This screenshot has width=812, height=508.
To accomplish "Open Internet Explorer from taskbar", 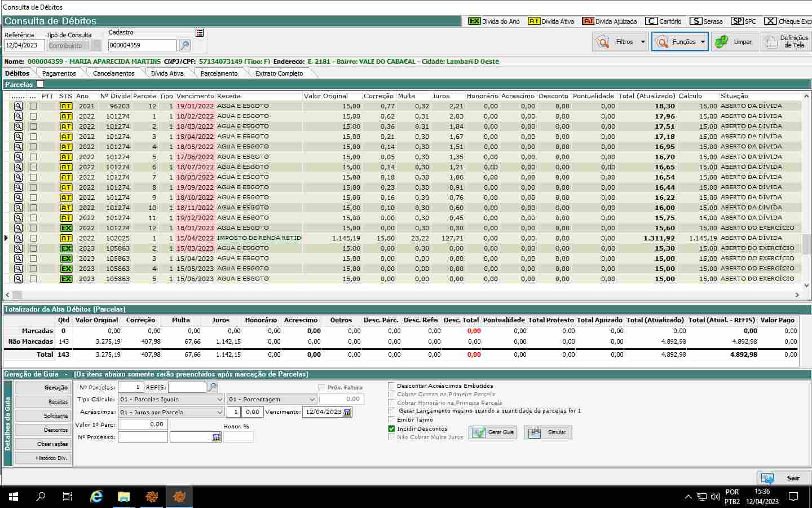I will 96,497.
